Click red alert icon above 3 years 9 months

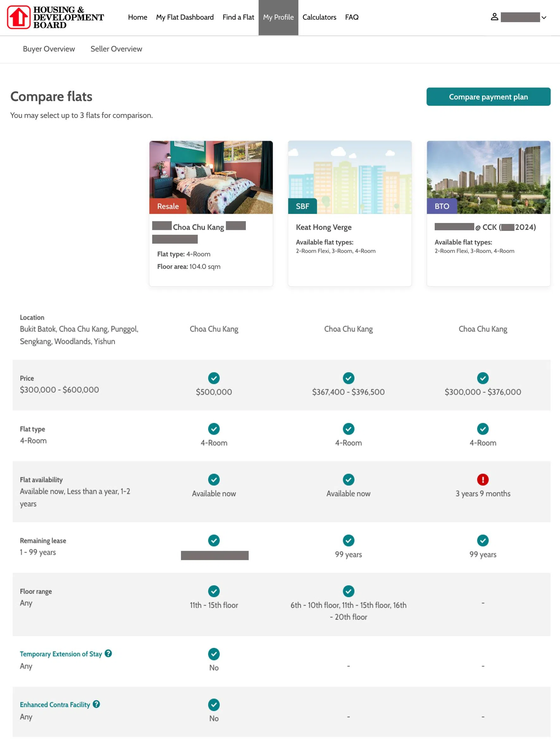pyautogui.click(x=483, y=480)
